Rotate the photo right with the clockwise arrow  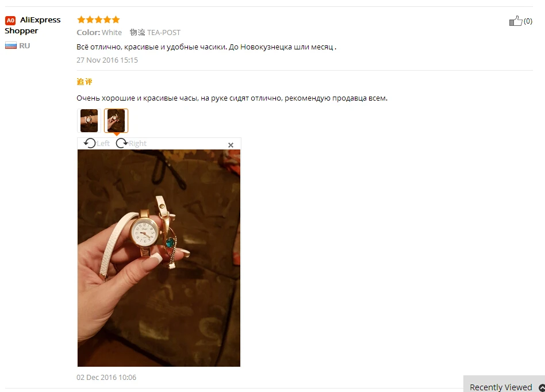[x=122, y=143]
